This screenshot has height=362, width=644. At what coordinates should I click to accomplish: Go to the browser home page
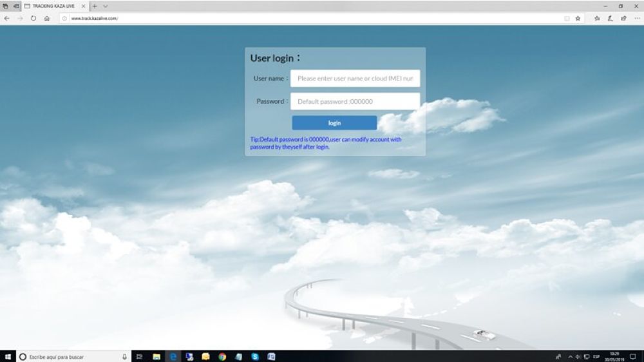tap(47, 19)
